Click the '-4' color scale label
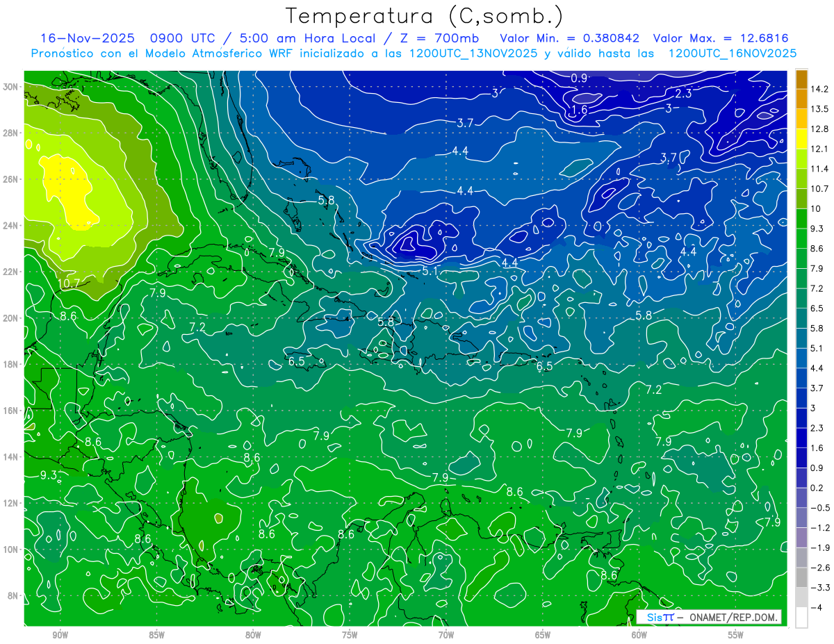834x644 pixels. [x=816, y=608]
